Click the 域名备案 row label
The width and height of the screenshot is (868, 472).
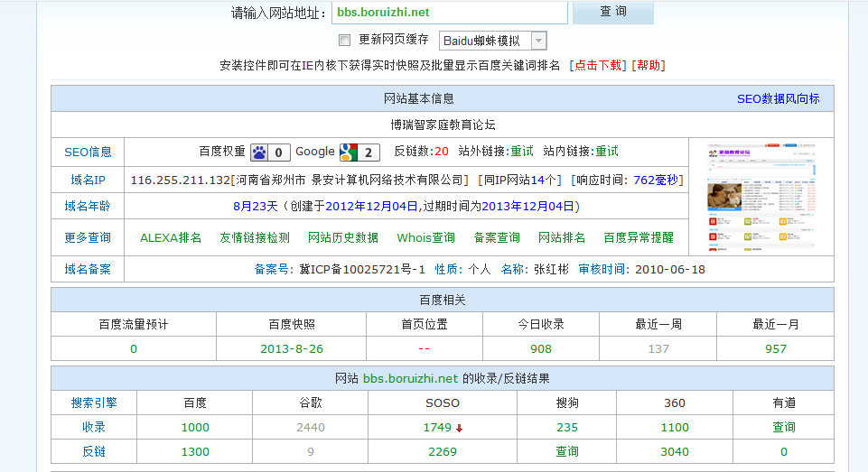[x=88, y=270]
